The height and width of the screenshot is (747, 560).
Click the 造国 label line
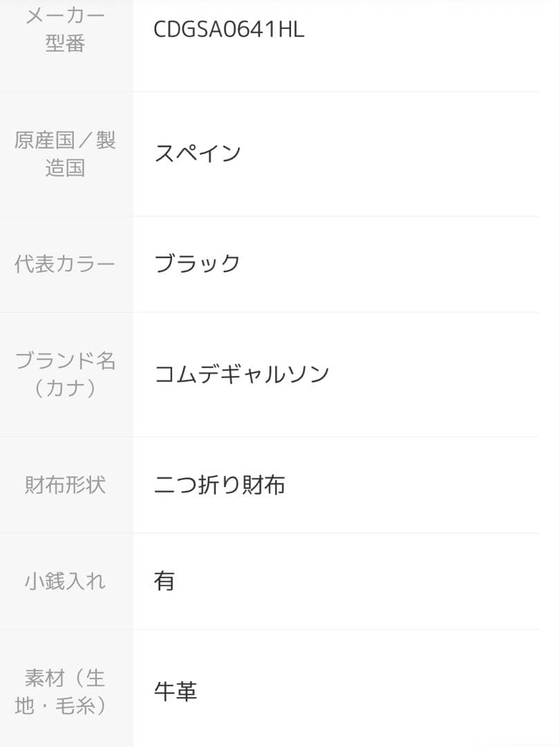point(65,167)
